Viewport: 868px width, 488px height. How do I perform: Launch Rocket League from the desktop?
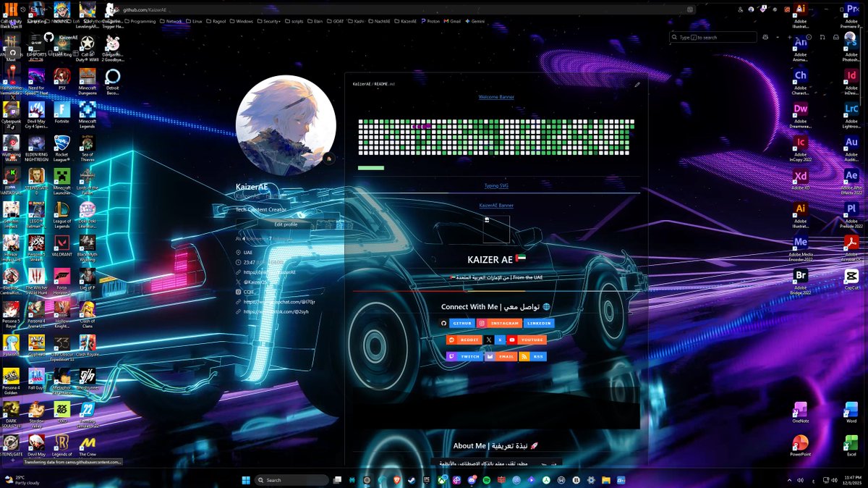[61, 147]
